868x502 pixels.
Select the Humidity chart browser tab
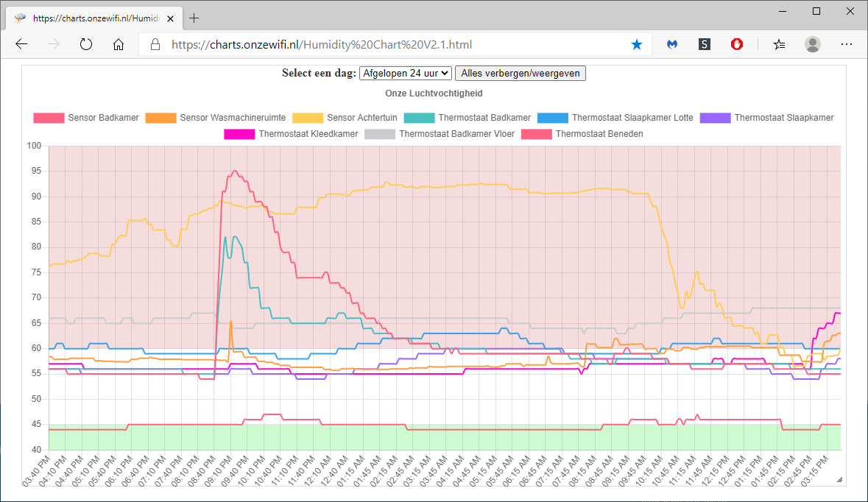[x=95, y=18]
